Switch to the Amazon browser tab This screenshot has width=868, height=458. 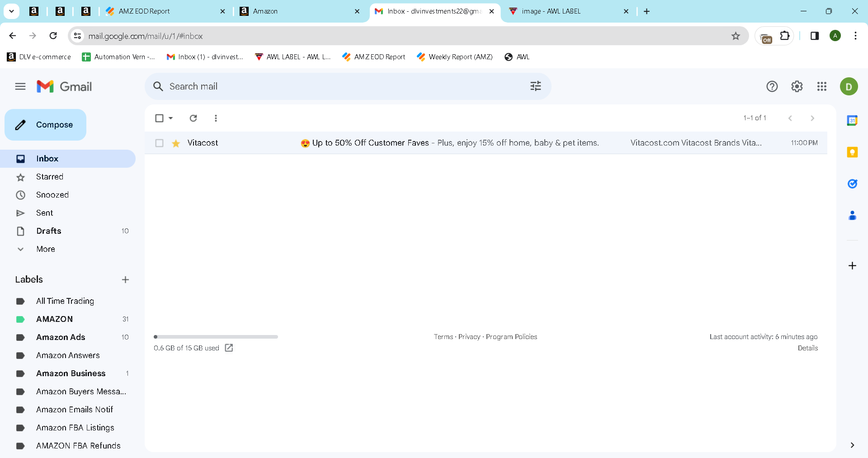[x=300, y=11]
